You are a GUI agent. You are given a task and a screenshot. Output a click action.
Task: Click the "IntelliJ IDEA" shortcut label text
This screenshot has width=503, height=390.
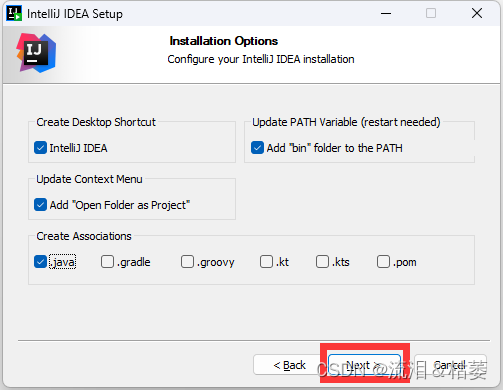pyautogui.click(x=78, y=148)
